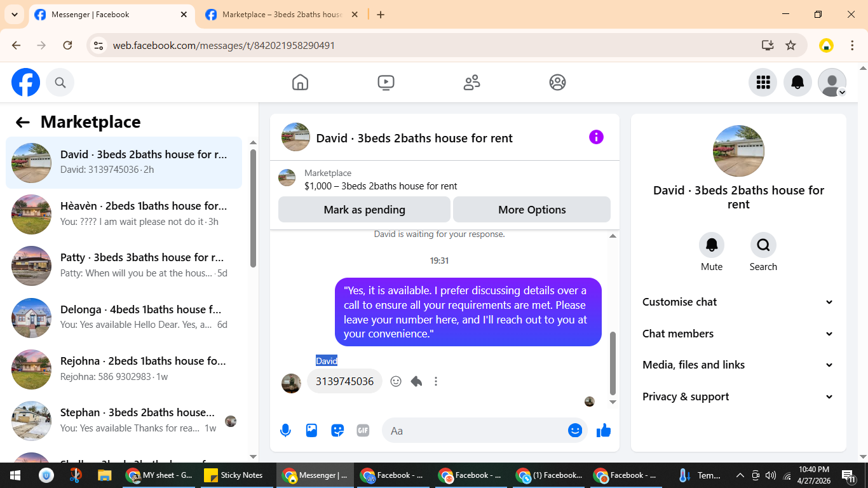Click the More Options button

coord(532,210)
